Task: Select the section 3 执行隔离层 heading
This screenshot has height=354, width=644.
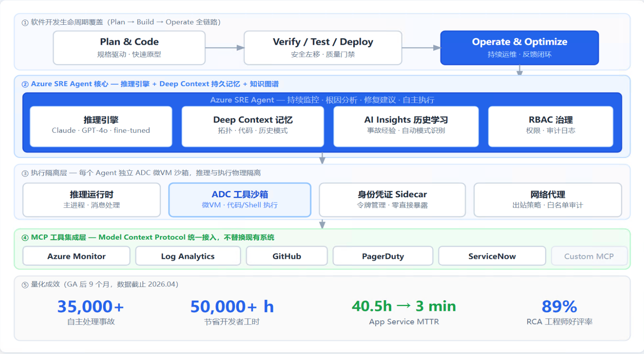Action: (x=141, y=173)
